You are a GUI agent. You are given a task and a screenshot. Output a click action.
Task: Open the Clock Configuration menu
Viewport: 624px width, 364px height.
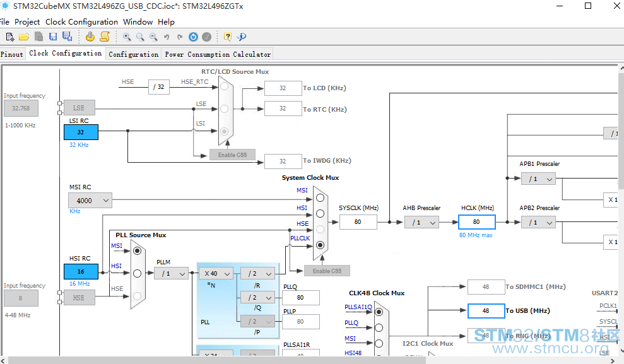(81, 22)
